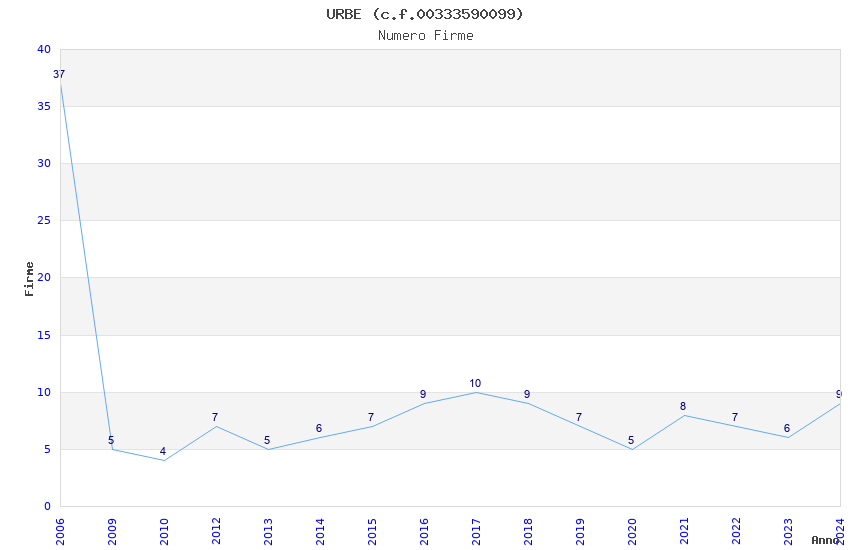Click y-axis tick label 0
This screenshot has height=550, width=850.
pos(48,507)
